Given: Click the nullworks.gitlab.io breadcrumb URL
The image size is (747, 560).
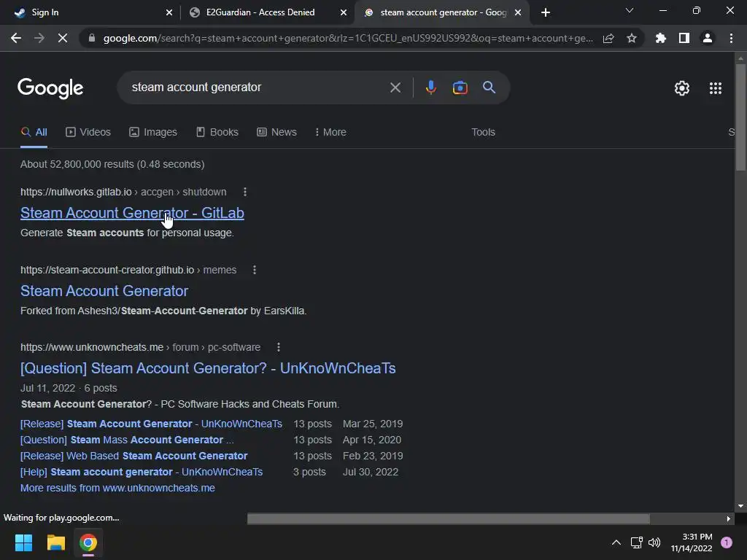Looking at the screenshot, I should tap(123, 192).
